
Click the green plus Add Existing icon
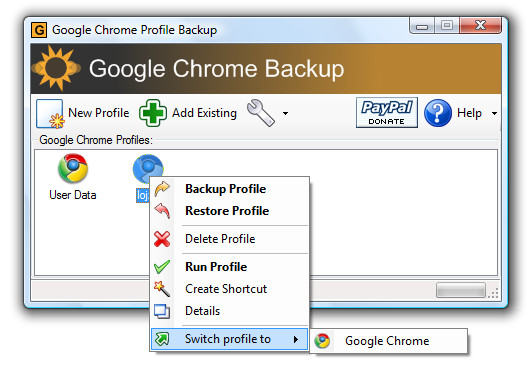point(153,113)
